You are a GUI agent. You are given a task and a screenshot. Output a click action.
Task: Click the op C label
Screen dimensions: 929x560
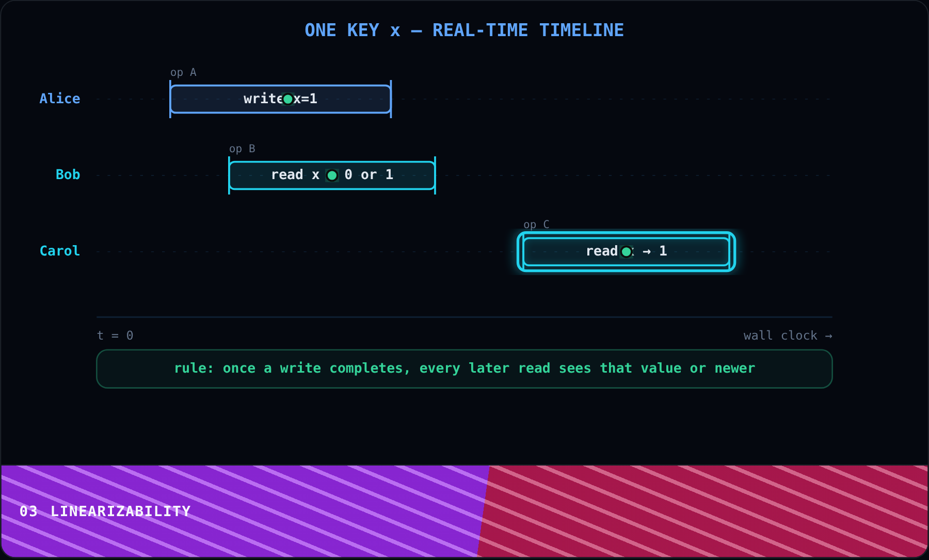(x=536, y=225)
